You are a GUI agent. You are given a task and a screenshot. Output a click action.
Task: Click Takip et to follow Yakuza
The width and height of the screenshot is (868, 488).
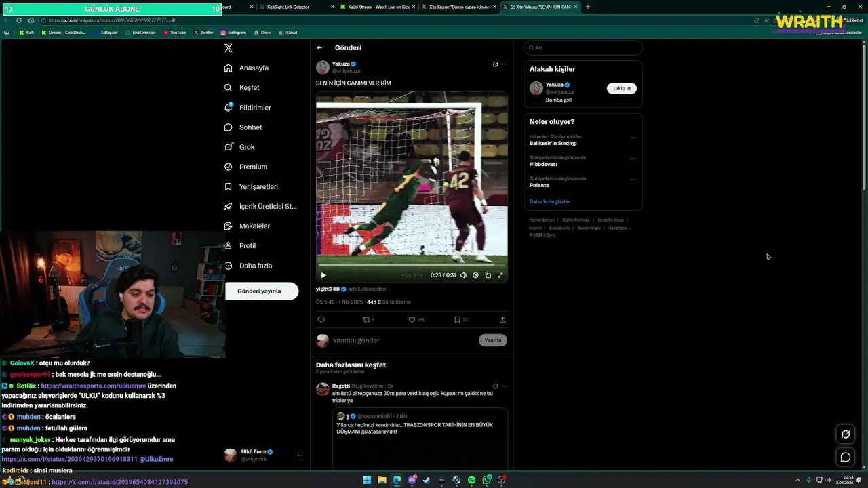point(621,88)
